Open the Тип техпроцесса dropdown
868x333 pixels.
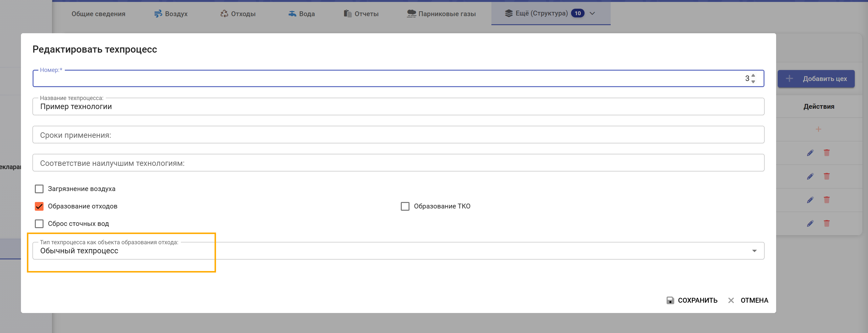click(398, 251)
